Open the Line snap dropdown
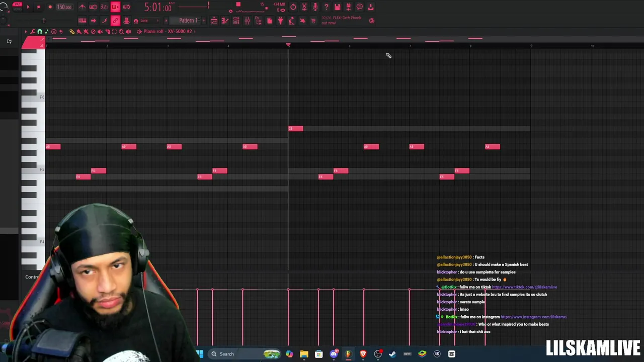 (x=149, y=21)
